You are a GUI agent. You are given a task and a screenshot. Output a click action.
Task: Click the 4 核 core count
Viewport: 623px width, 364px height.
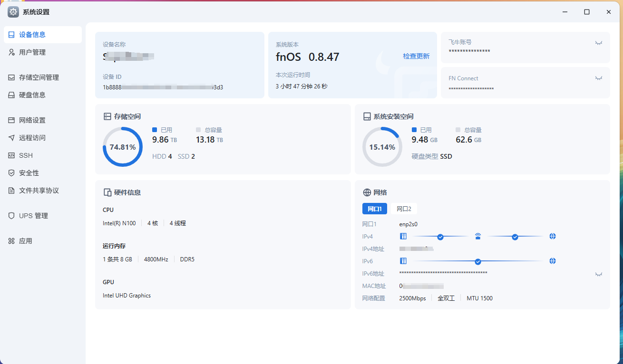[153, 223]
